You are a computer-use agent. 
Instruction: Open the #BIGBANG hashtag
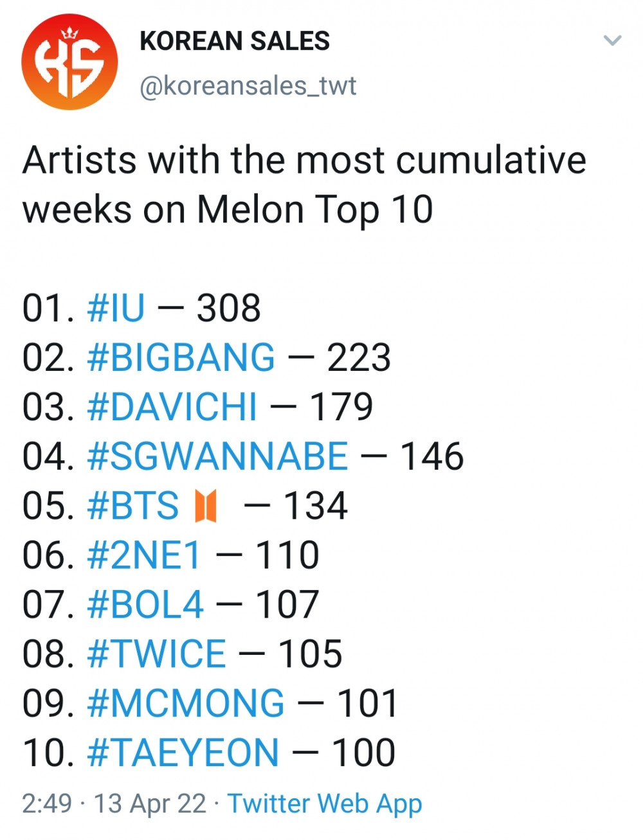click(181, 357)
